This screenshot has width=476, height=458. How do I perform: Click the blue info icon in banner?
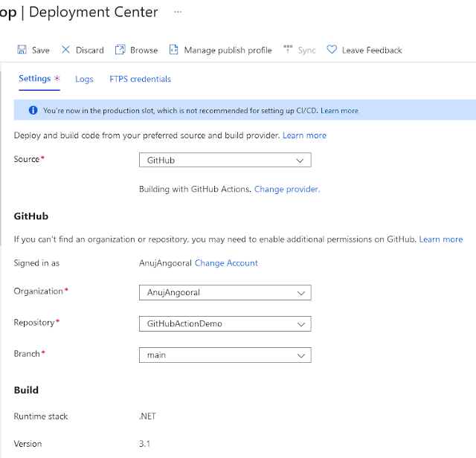pos(33,110)
